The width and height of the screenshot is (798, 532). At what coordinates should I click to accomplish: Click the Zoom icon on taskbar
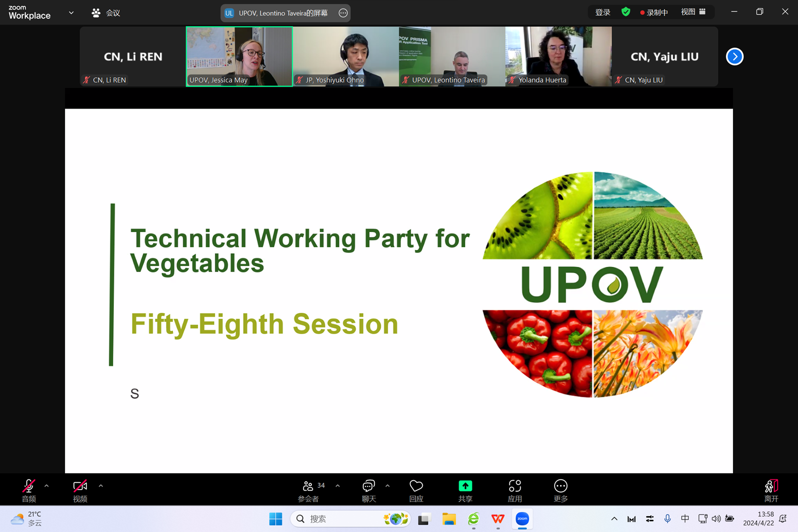tap(522, 519)
